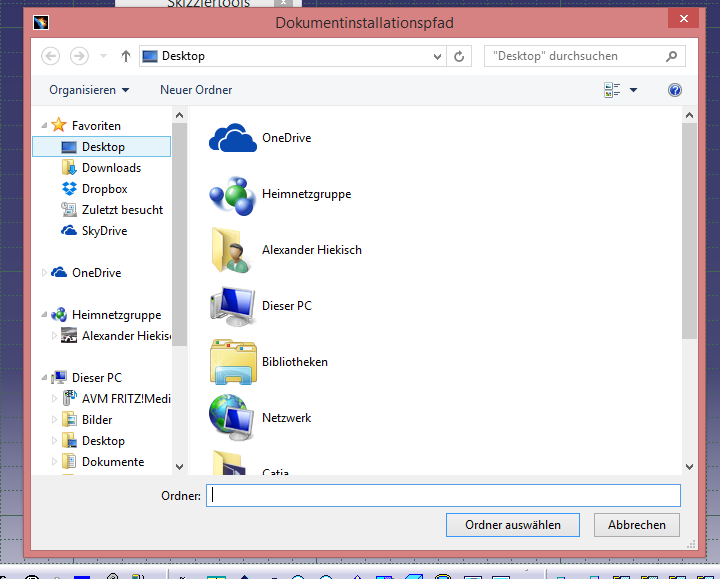Collapse the Dieser PC tree node
Screen dimensions: 720x579
(x=44, y=377)
